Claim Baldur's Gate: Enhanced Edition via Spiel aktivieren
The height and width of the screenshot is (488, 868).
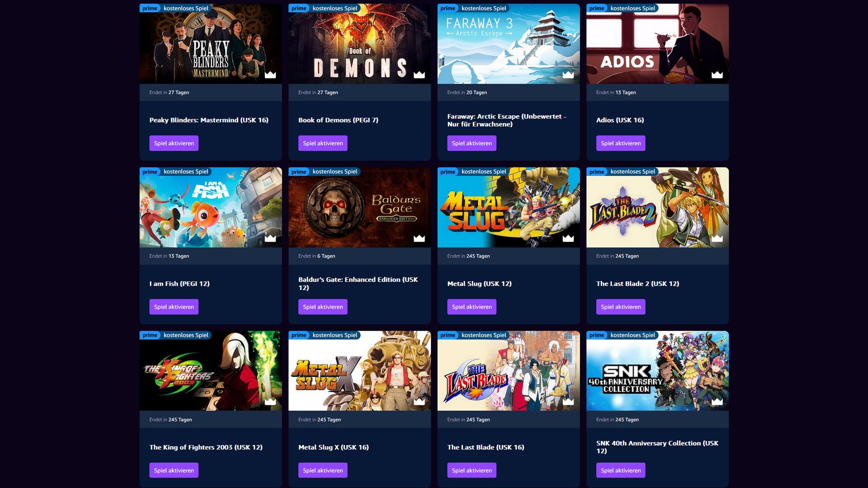pyautogui.click(x=323, y=307)
